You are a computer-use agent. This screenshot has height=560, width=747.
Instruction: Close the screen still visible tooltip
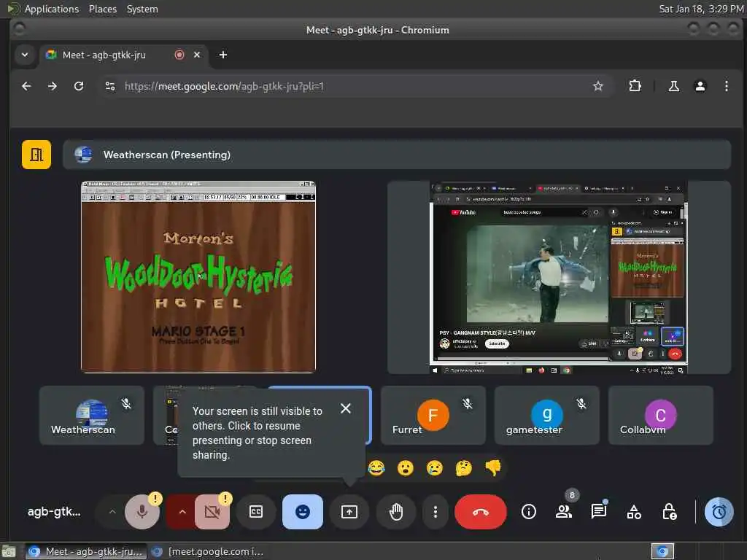click(x=346, y=408)
